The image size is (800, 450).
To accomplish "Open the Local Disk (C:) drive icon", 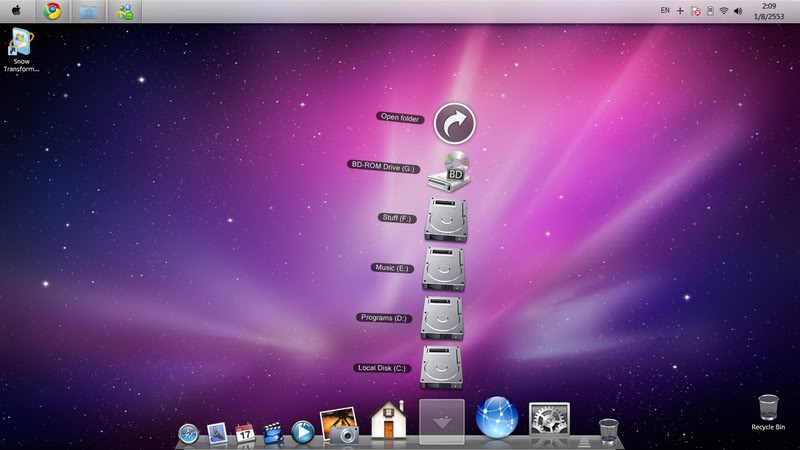I will [x=442, y=367].
